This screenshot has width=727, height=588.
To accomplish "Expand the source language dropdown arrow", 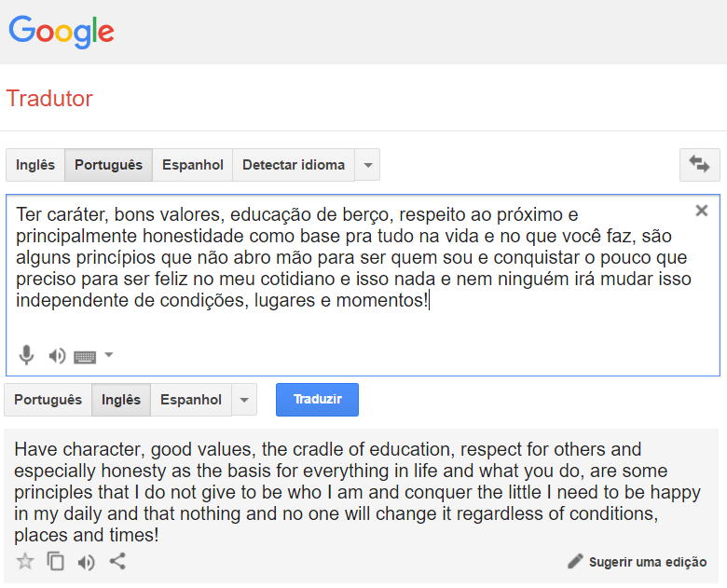I will [x=368, y=166].
